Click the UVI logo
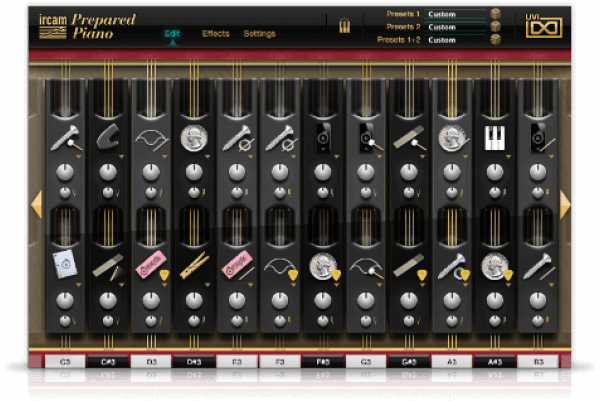Screen dimensions: 600x401 [x=543, y=26]
